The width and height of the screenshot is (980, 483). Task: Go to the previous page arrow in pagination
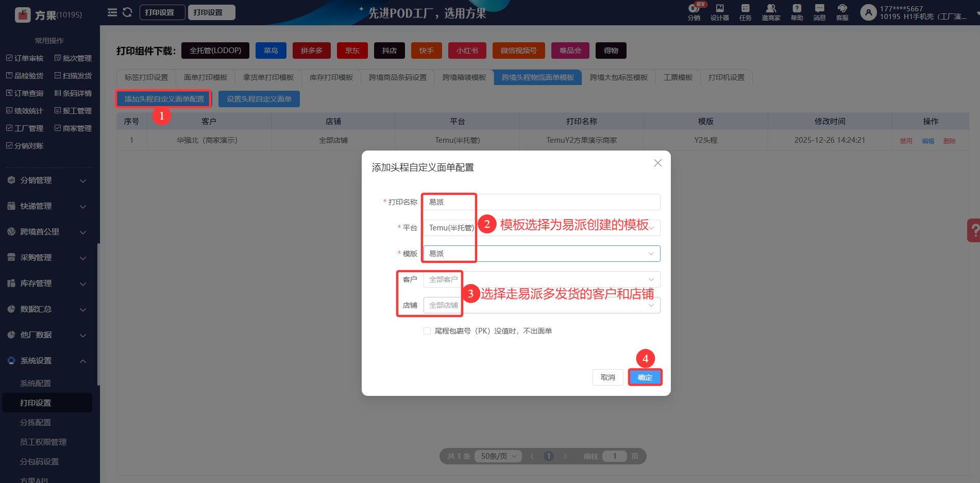coord(532,456)
